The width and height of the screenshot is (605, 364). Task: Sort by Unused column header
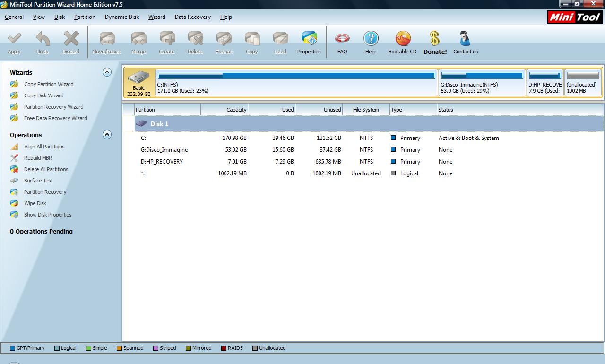[319, 110]
